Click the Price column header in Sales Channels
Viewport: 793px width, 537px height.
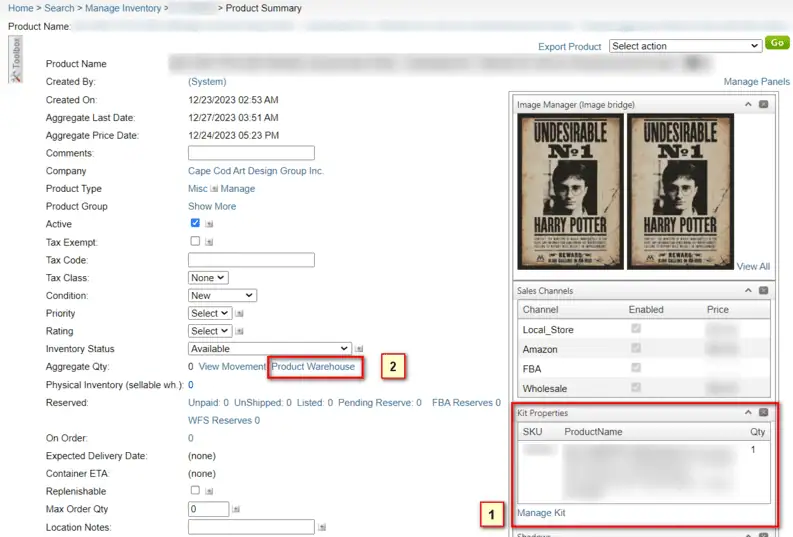pos(718,309)
